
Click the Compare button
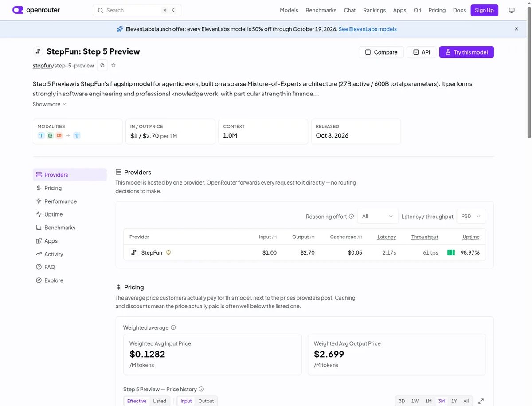[x=381, y=52]
